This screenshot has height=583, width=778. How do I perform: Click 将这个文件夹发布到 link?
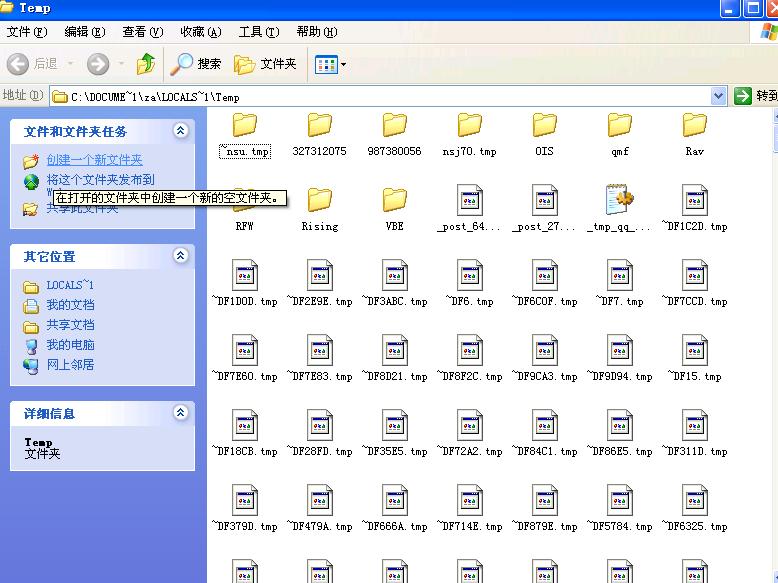point(100,180)
